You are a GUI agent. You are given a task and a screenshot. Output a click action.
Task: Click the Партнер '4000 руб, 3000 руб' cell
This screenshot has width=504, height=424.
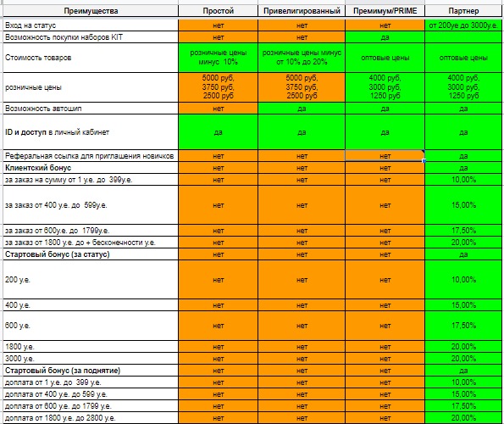coord(463,87)
